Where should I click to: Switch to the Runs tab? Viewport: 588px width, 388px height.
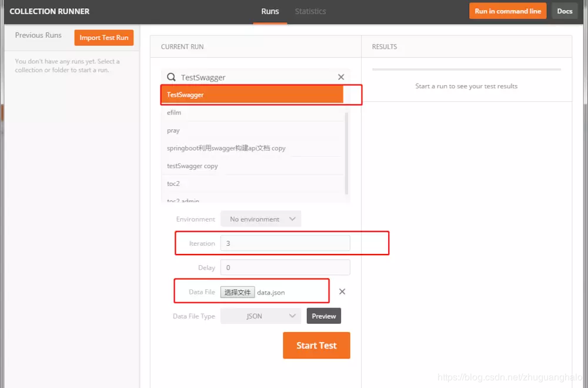pyautogui.click(x=270, y=11)
